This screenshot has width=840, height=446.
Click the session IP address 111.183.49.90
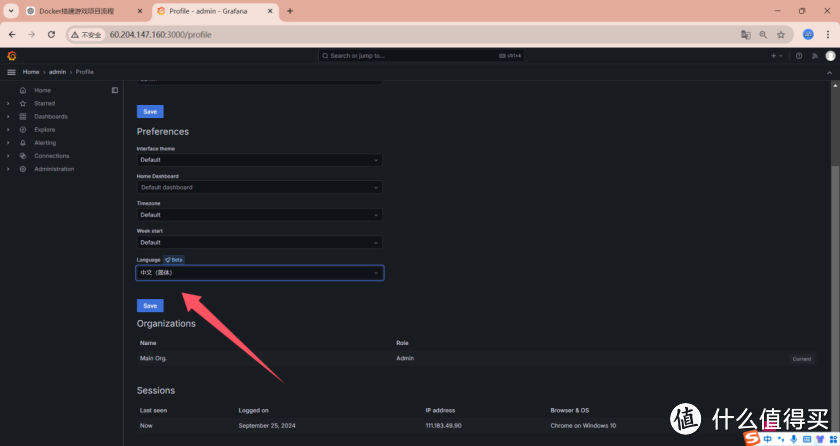443,426
